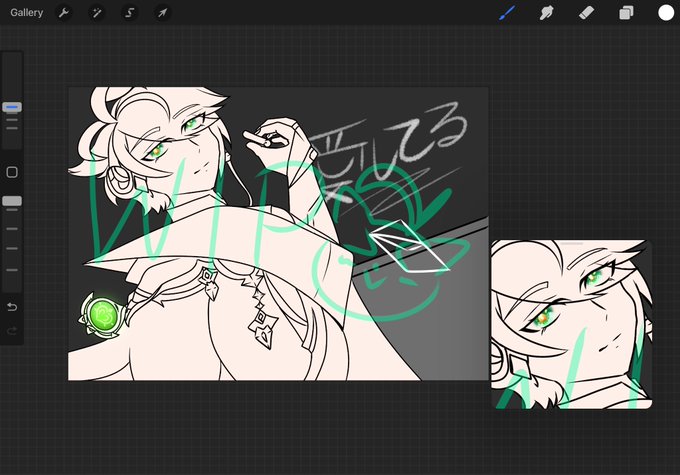Viewport: 680px width, 475px height.
Task: Click the main drawing canvas artwork
Action: [278, 234]
